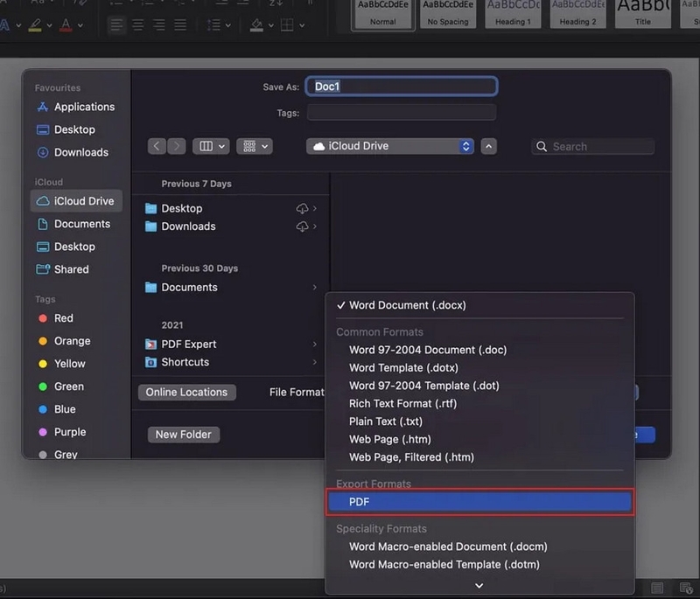Open the icon grouping options

click(255, 147)
